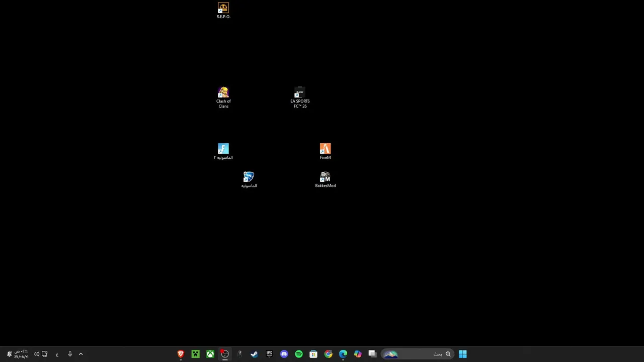Select the FiveM desktop shortcut
Screen dimensions: 644x362
(x=325, y=151)
